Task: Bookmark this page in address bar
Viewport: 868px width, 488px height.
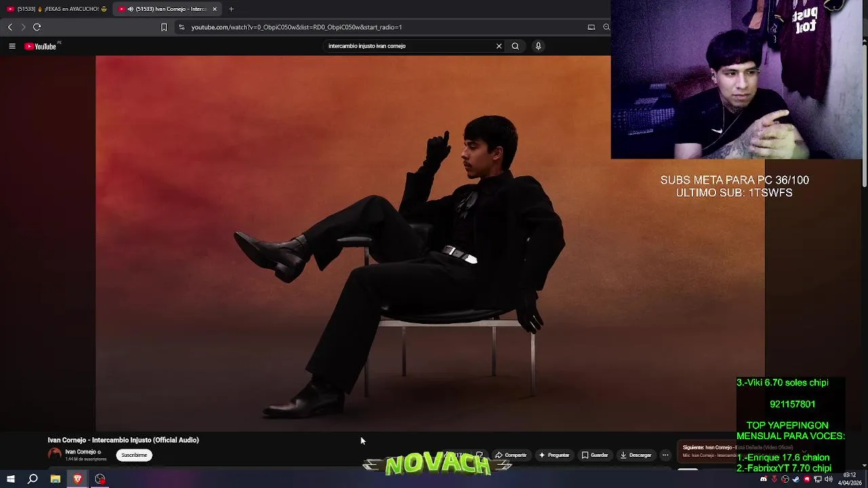Action: (x=163, y=27)
